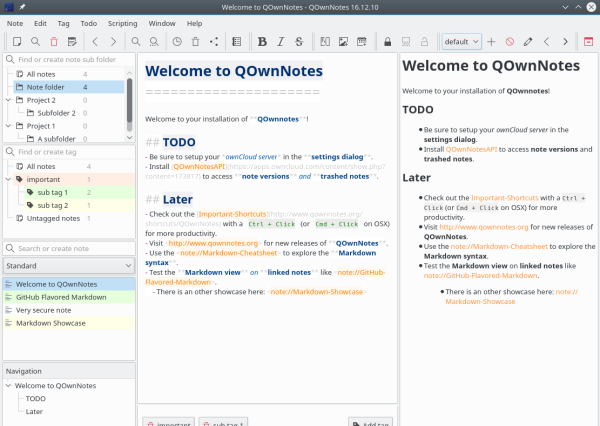This screenshot has height=426, width=600.
Task: Focus the search or create note field
Action: [69, 249]
